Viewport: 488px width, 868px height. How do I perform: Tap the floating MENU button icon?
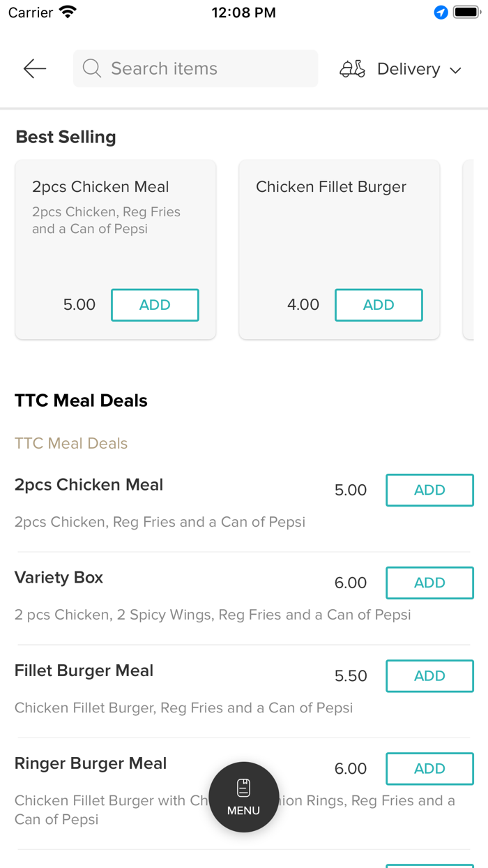point(243,797)
